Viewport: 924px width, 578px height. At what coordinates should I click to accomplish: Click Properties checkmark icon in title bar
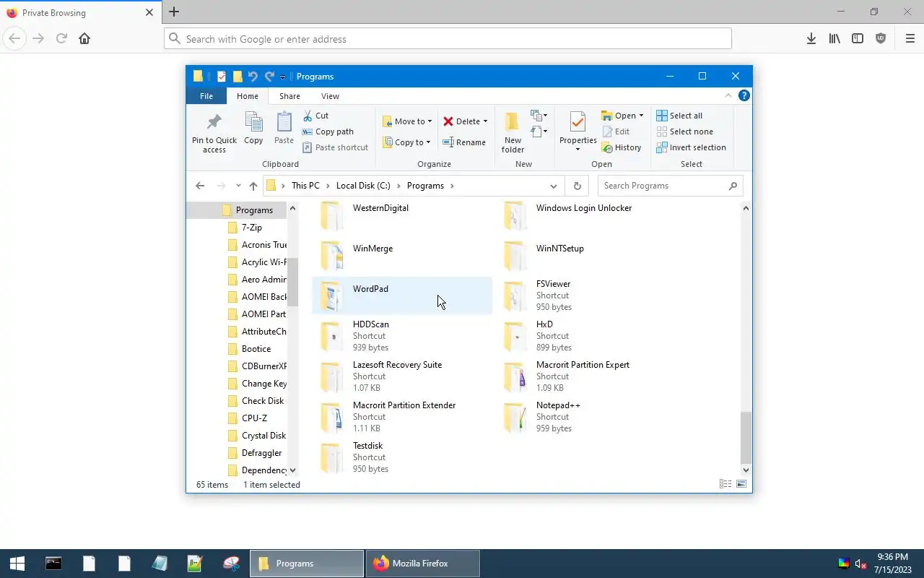coord(222,76)
